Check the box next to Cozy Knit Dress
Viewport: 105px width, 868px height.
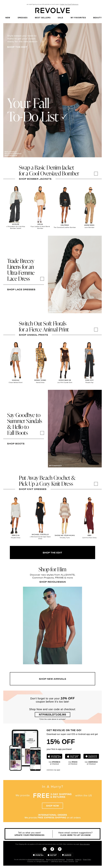tap(96, 484)
